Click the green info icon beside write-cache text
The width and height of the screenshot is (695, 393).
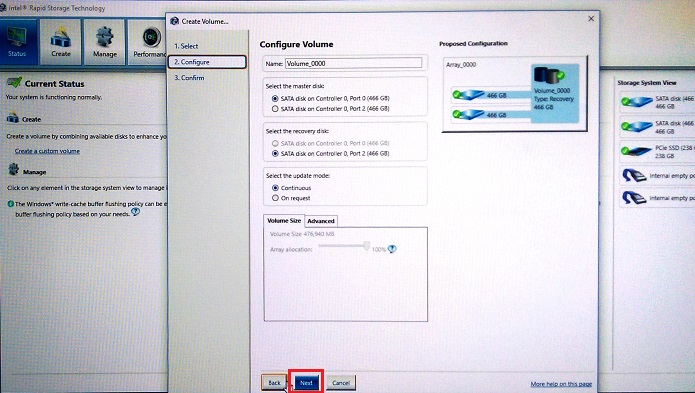pos(11,204)
